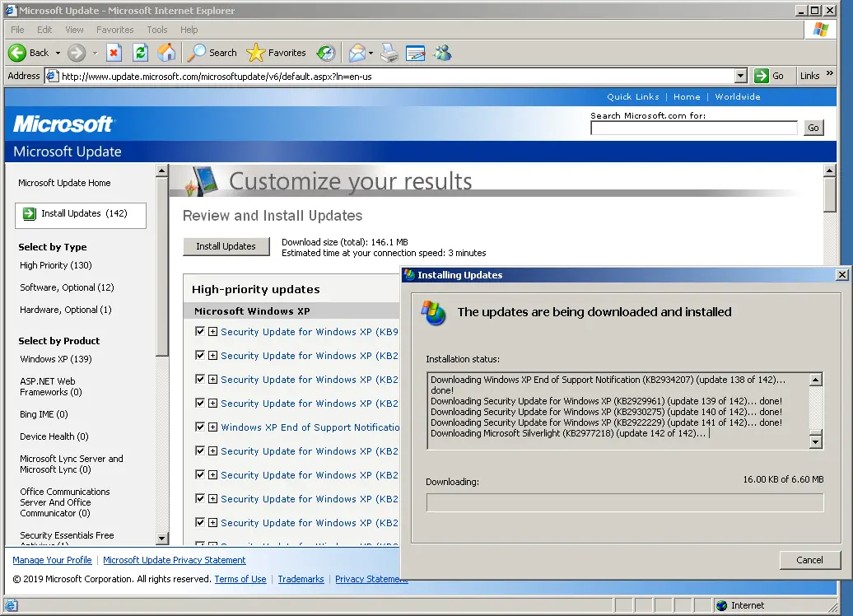
Task: Expand the sixth listed update's details
Action: coord(212,451)
